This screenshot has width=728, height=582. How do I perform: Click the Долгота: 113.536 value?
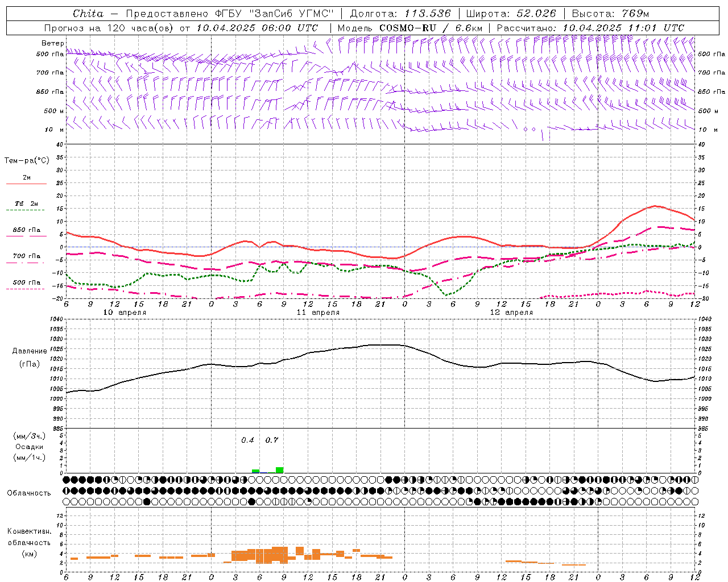click(x=400, y=14)
